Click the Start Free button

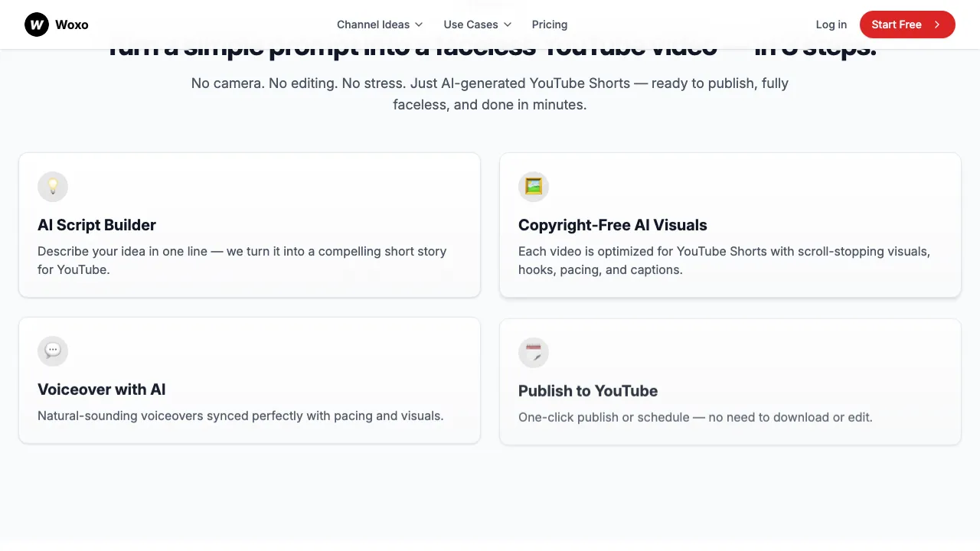907,24
